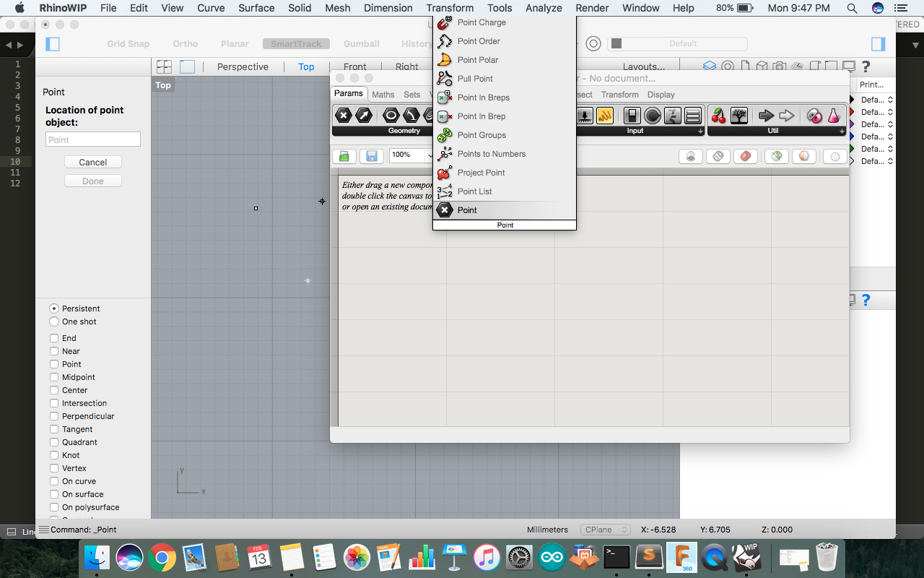
Task: Click the help question mark beside panel icons
Action: 866,66
